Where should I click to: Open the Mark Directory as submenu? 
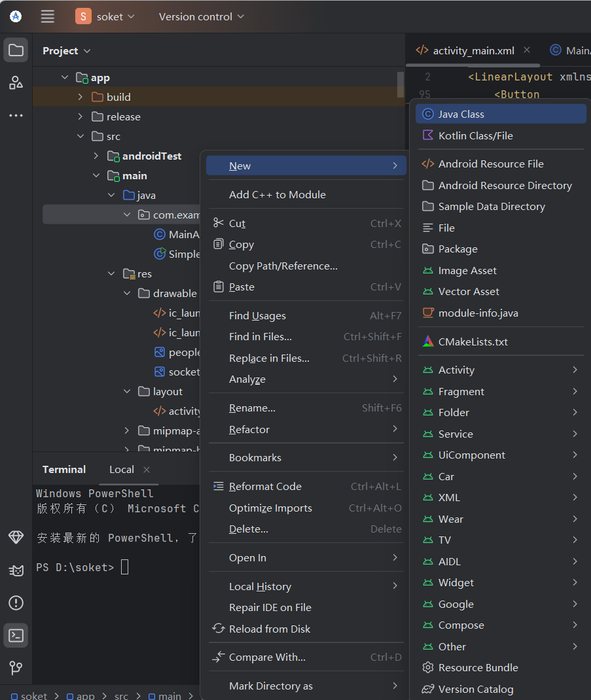click(306, 686)
